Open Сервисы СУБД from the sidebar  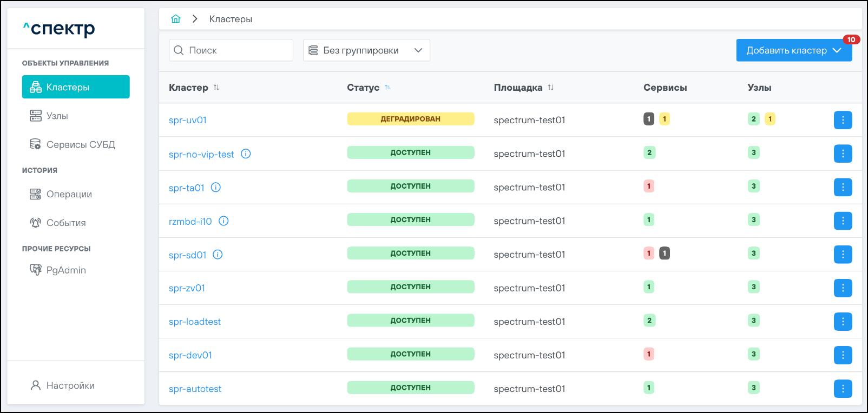[x=80, y=144]
